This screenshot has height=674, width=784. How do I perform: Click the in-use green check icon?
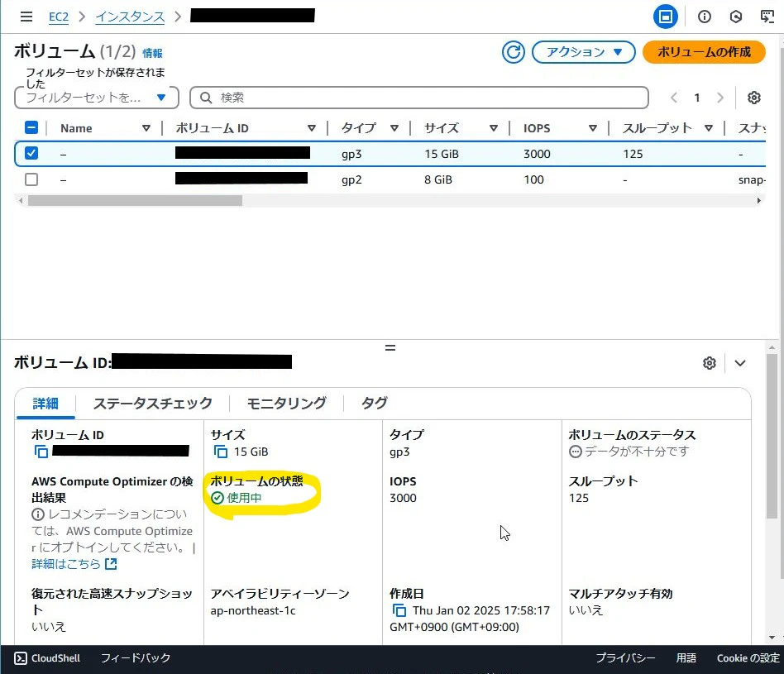tap(217, 498)
